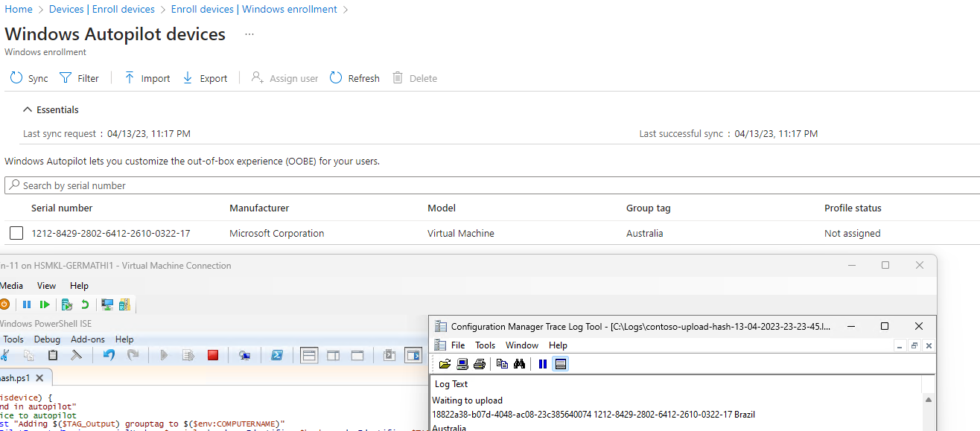Click the Undo arrow in PowerShell ISE
Viewport: 980px width, 431px height.
tap(109, 356)
